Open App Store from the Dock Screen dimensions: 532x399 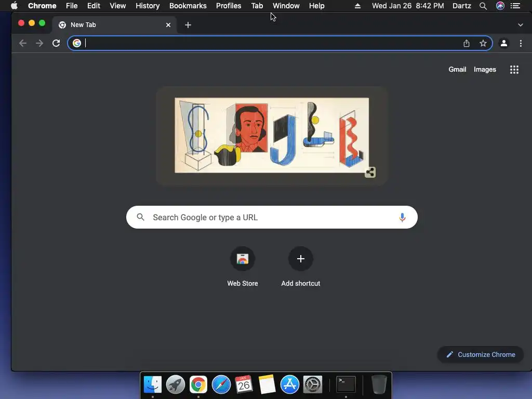click(x=290, y=384)
